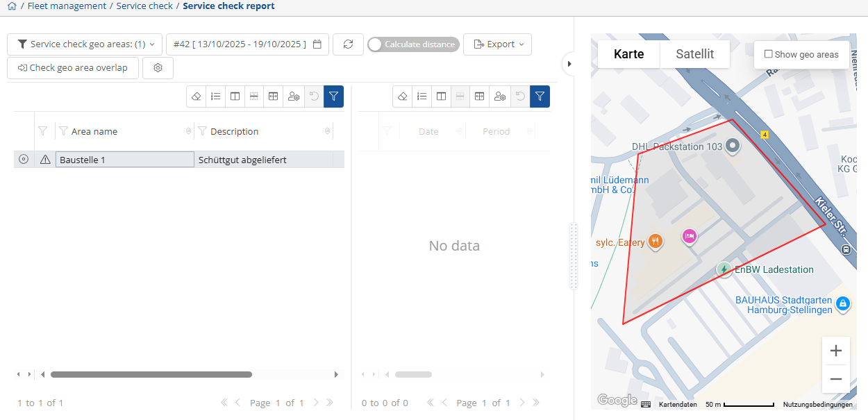Screen dimensions: 868x420
Task: Click user settings icon in right table toolbar
Action: pyautogui.click(x=499, y=96)
